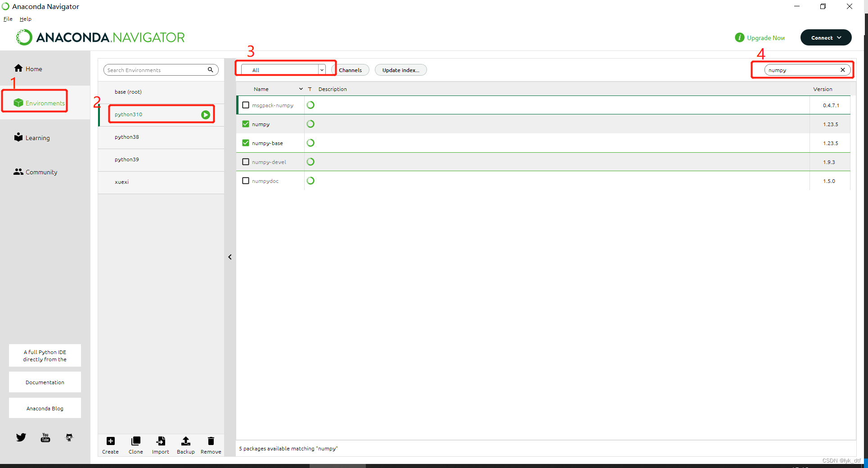Viewport: 868px width, 468px height.
Task: Click the Upgrade Now info icon
Action: coord(739,37)
